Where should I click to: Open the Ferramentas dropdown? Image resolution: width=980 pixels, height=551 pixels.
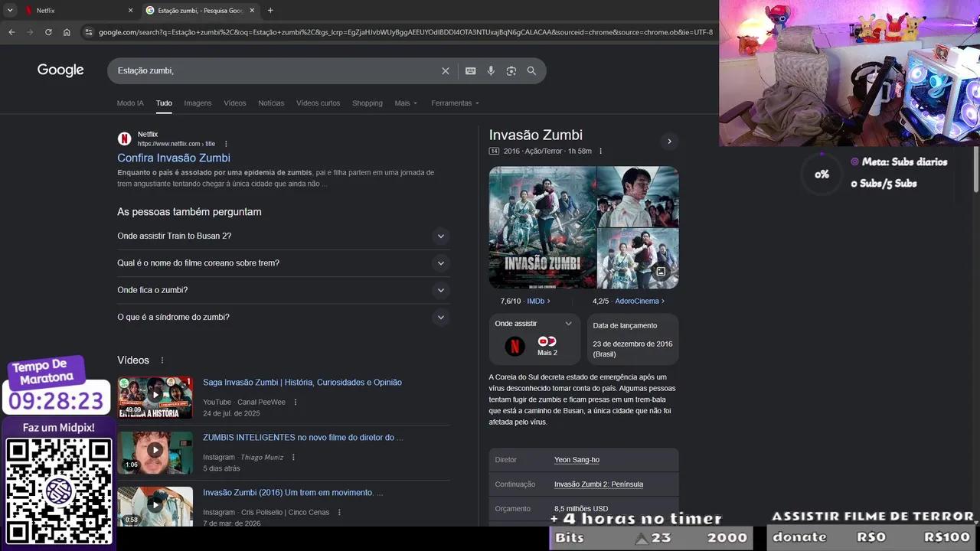pyautogui.click(x=455, y=103)
